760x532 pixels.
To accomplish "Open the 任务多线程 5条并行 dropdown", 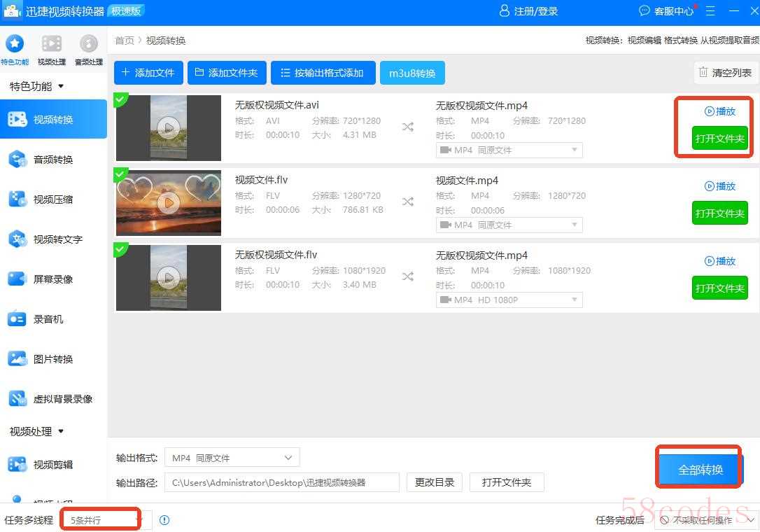I will click(x=106, y=520).
